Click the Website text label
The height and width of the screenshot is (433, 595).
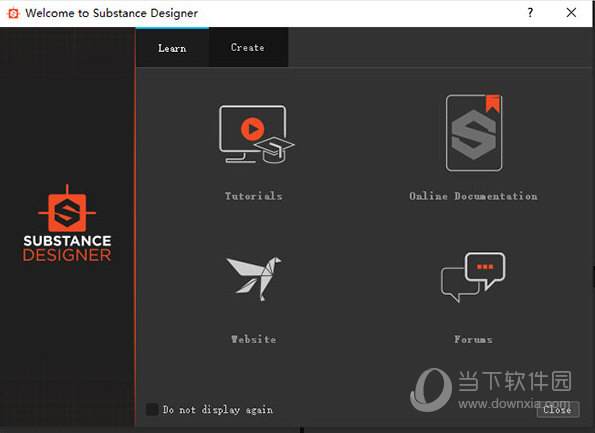[254, 339]
